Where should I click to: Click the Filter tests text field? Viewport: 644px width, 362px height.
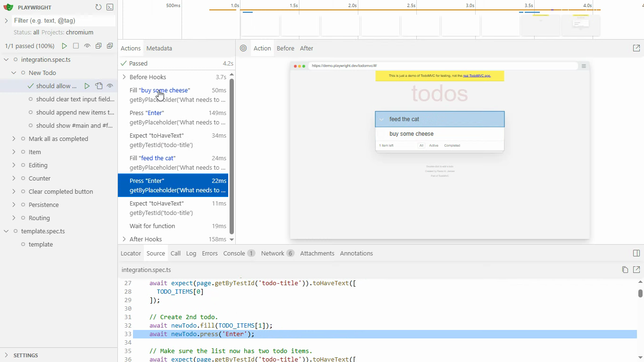[x=64, y=20]
